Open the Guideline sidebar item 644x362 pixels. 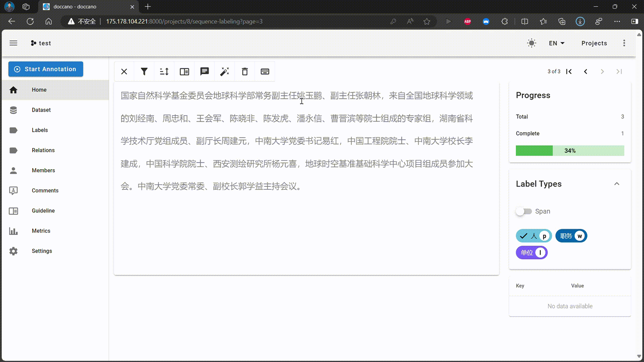(x=55, y=210)
